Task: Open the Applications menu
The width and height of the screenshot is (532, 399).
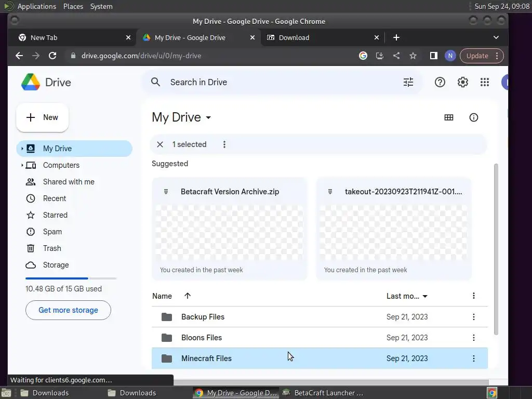Action: click(37, 6)
